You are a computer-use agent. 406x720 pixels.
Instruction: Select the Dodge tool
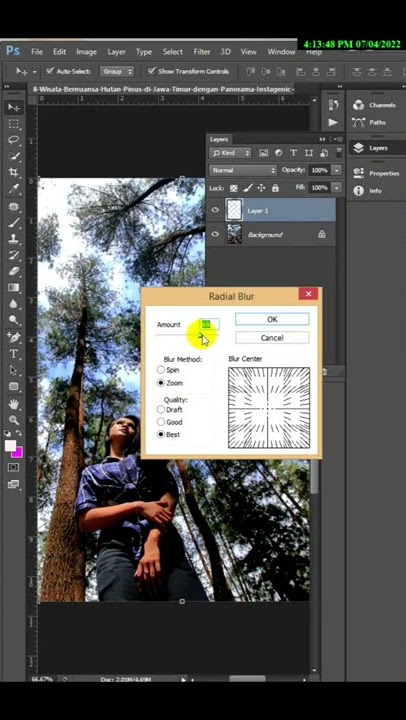(x=13, y=320)
